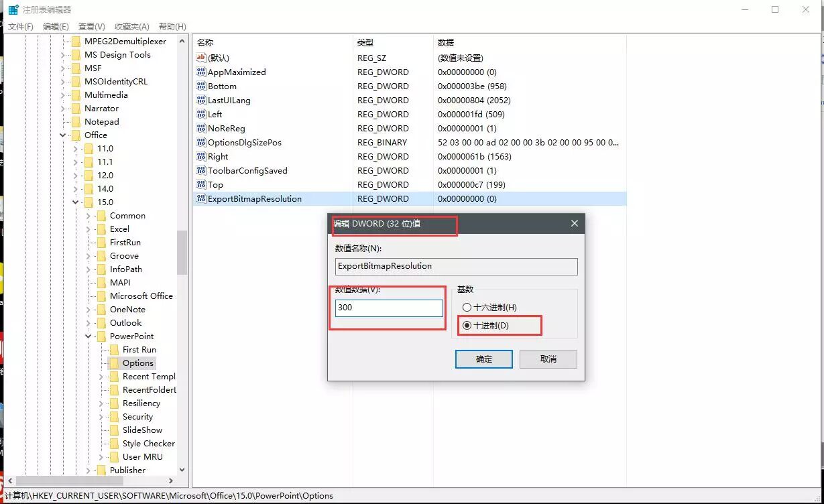The height and width of the screenshot is (504, 824).
Task: Select the Style Checker tree item
Action: click(149, 443)
